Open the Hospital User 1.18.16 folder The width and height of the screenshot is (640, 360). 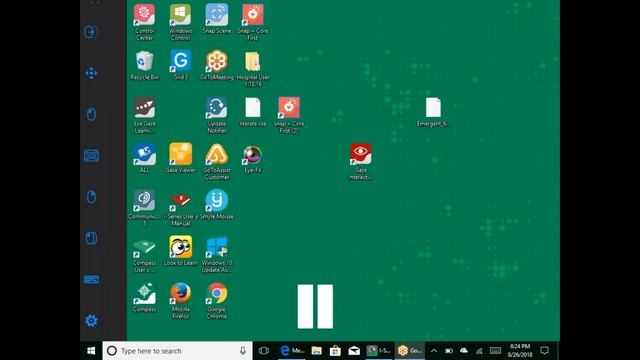[x=253, y=69]
